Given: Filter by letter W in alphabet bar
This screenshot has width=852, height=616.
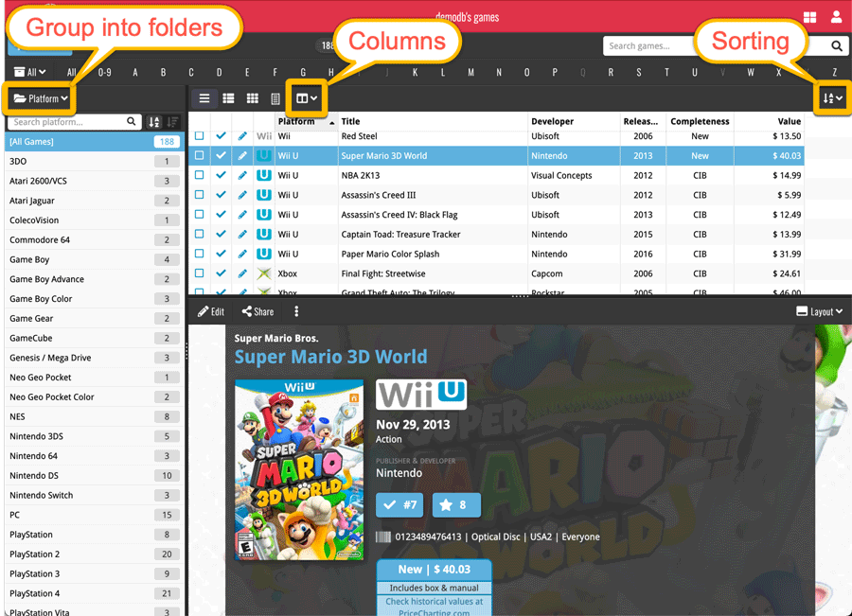Looking at the screenshot, I should pyautogui.click(x=751, y=72).
